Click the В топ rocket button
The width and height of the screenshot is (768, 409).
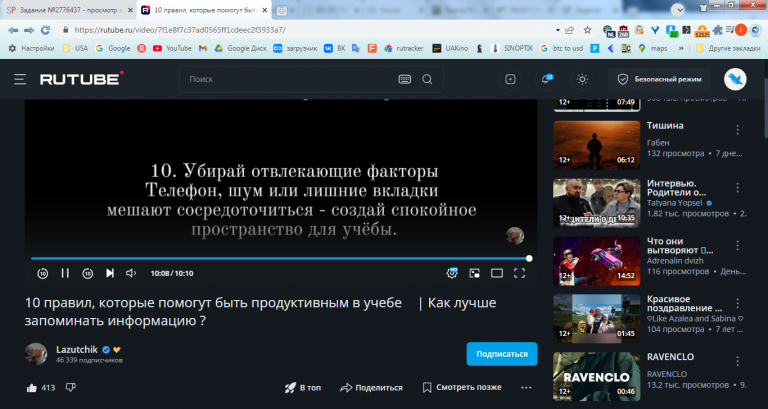coord(303,387)
